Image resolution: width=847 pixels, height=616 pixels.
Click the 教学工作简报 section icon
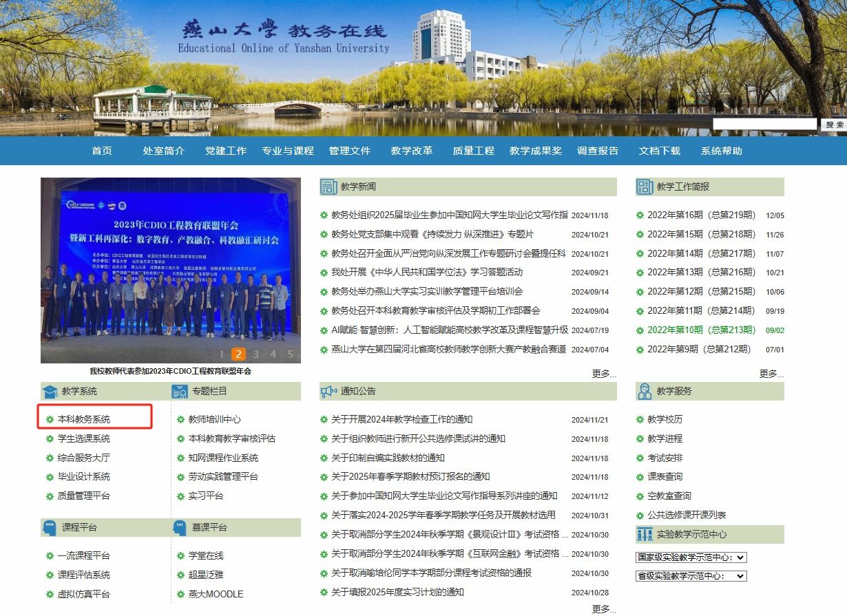(645, 187)
